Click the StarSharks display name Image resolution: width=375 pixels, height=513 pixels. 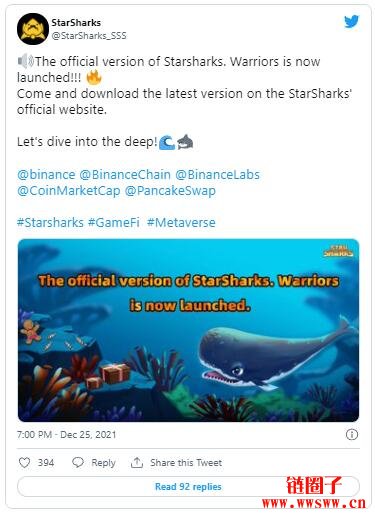(76, 23)
